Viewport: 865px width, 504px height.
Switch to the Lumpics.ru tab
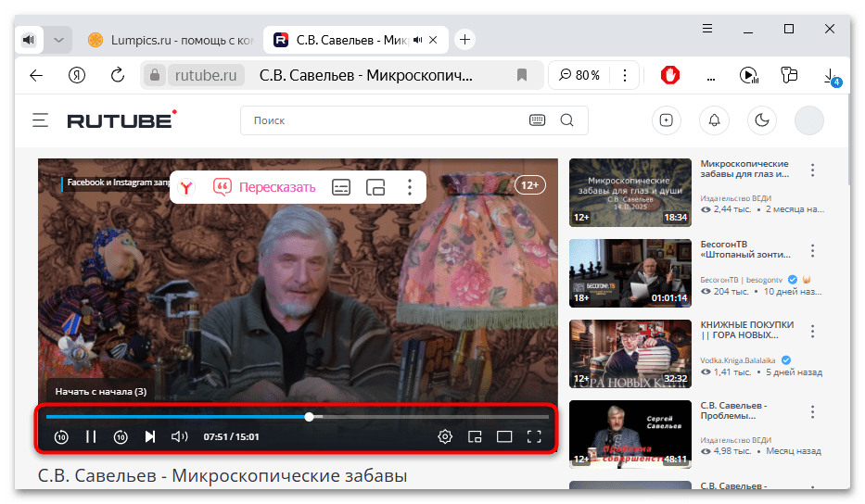[171, 40]
